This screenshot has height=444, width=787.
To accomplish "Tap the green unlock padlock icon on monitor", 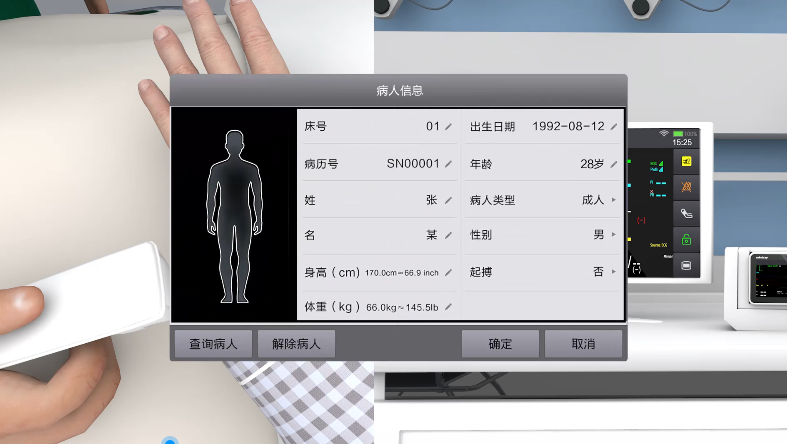I will tap(686, 239).
